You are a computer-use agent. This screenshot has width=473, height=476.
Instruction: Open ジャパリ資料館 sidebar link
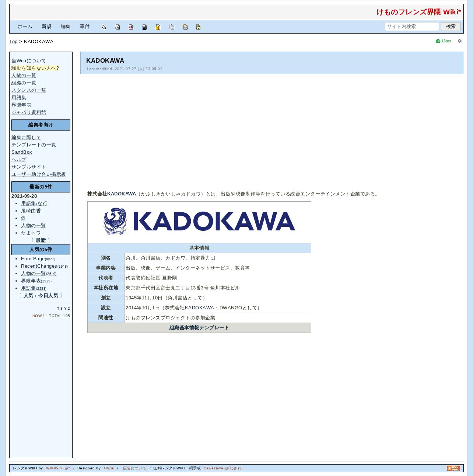29,112
